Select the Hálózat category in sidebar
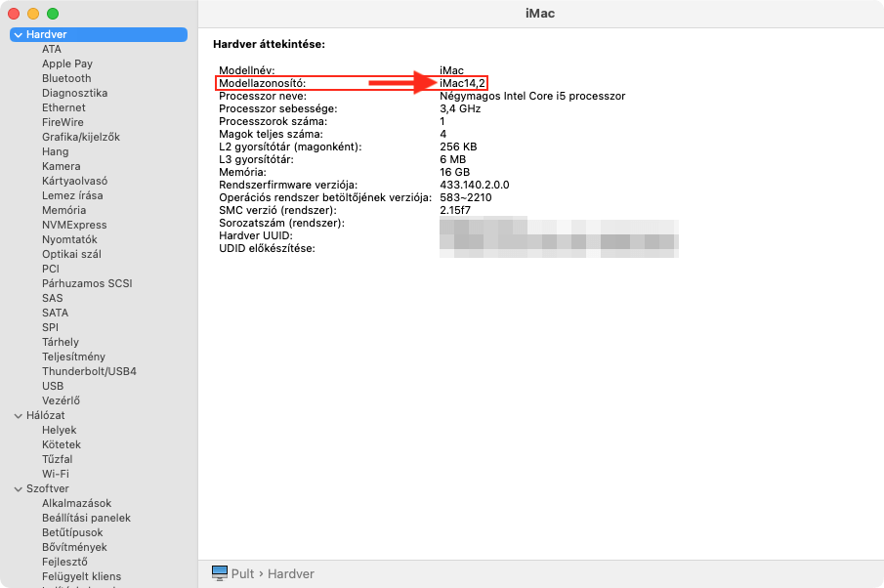The width and height of the screenshot is (884, 588). [x=45, y=415]
